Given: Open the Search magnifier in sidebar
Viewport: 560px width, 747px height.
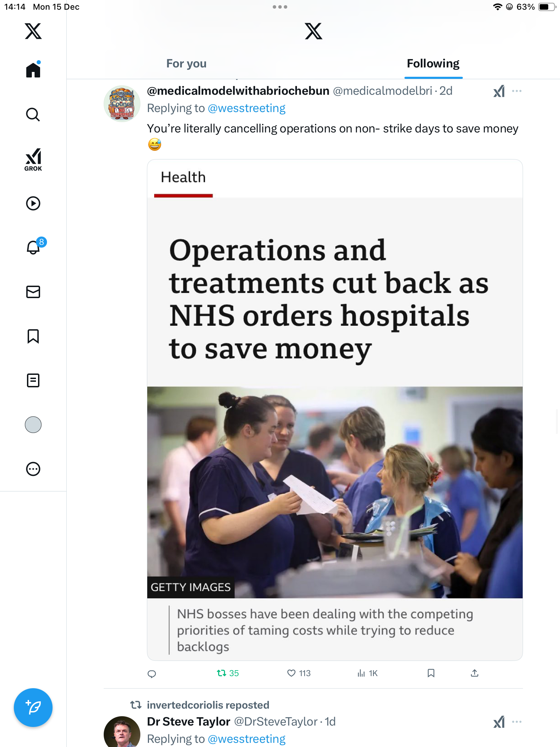Looking at the screenshot, I should pyautogui.click(x=33, y=114).
